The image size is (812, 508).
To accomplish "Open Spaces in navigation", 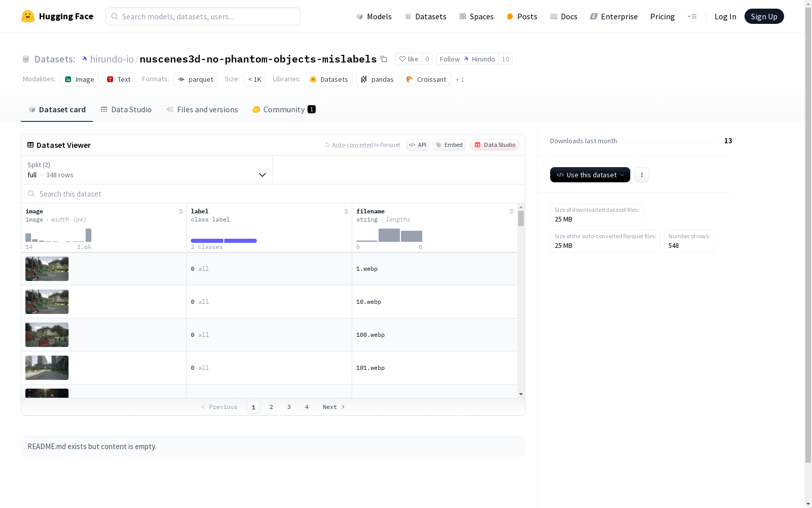I will 477,16.
